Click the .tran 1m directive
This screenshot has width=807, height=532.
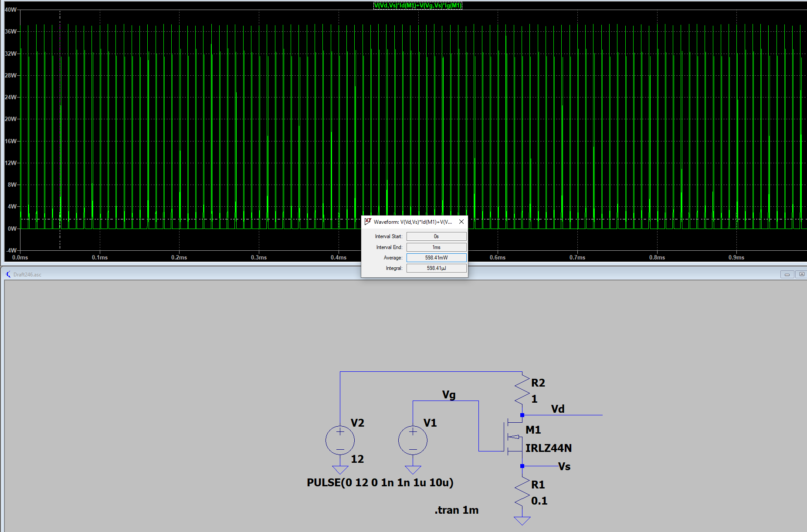pyautogui.click(x=456, y=510)
